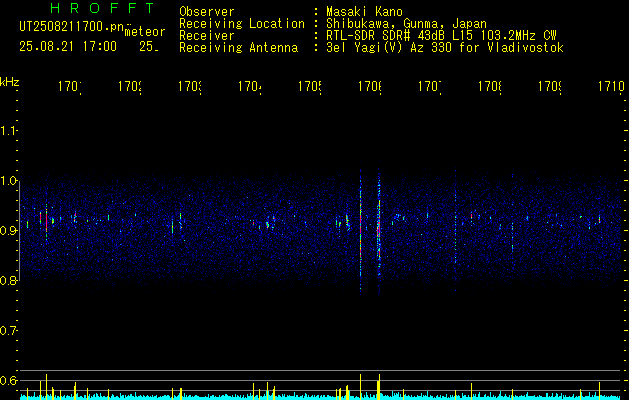Click the 1708 time axis marker
The width and height of the screenshot is (629, 400).
490,86
